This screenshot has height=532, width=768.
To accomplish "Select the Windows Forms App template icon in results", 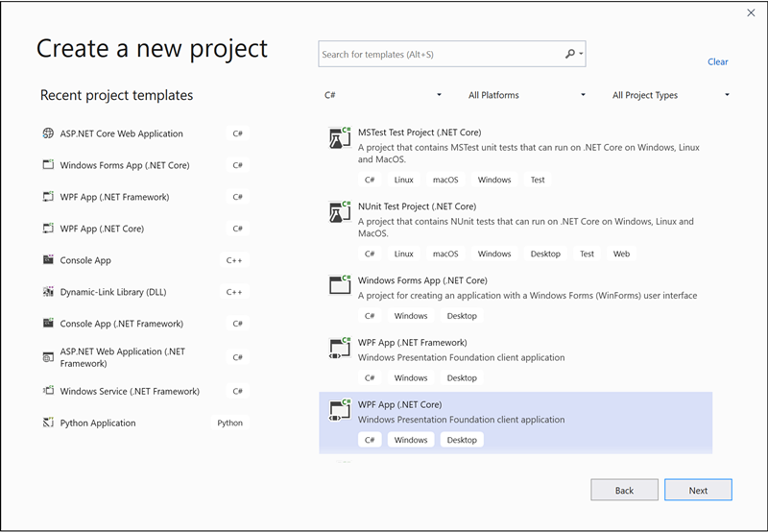I will pos(339,285).
